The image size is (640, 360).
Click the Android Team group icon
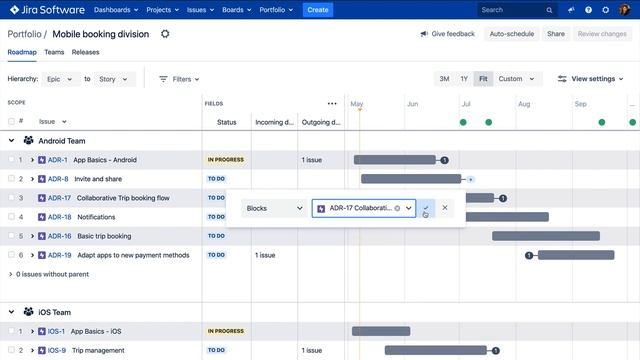[28, 140]
